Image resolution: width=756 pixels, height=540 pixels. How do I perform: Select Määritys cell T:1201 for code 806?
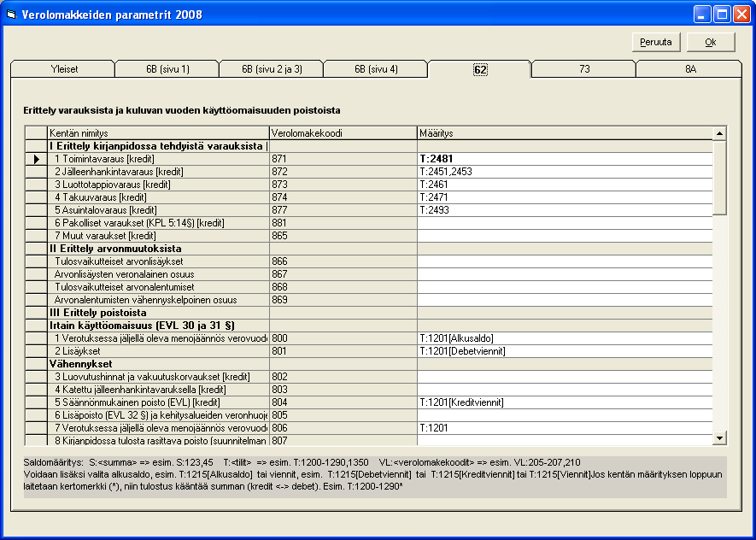[565, 428]
